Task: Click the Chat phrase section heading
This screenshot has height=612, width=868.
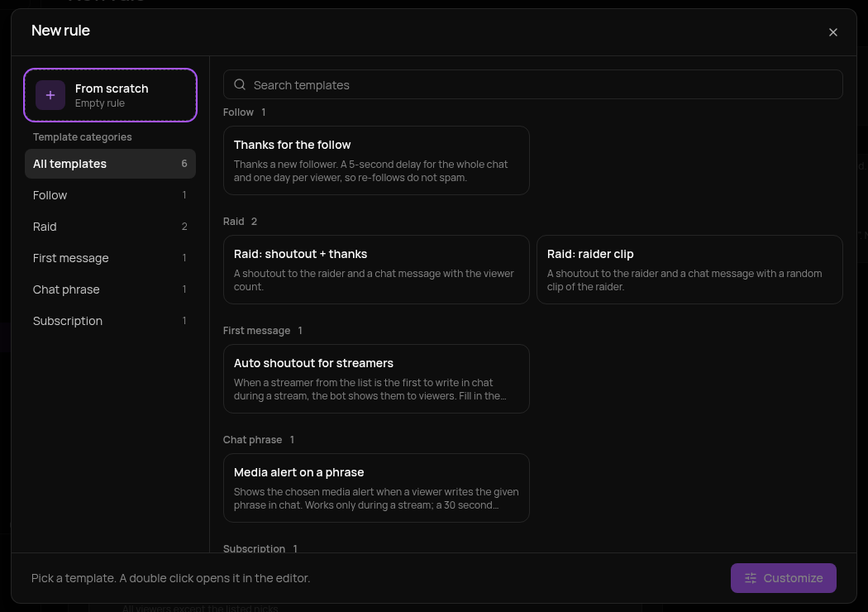Action: click(252, 440)
